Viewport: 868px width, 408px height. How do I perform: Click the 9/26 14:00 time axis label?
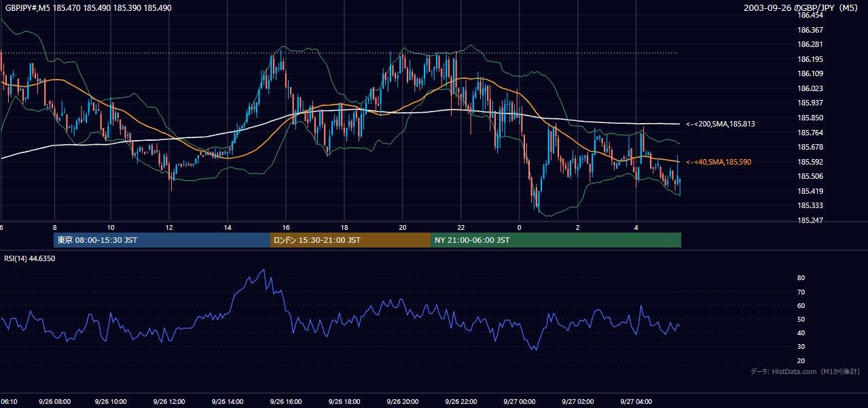coord(229,402)
